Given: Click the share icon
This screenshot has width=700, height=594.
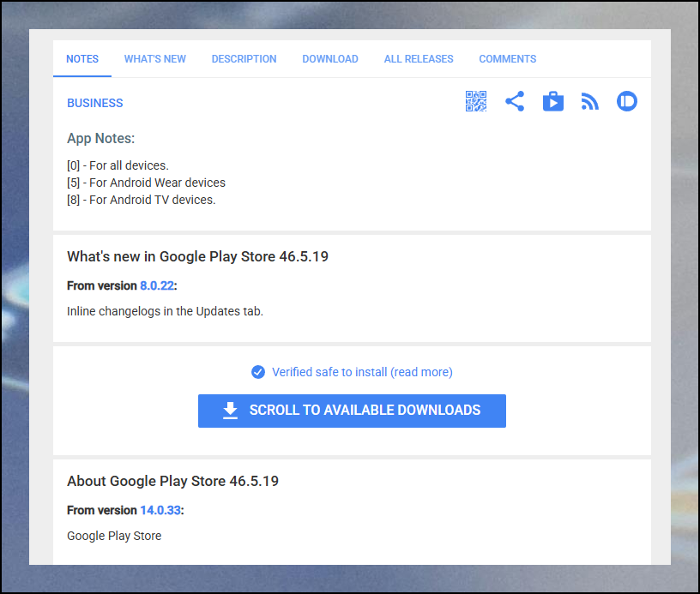Looking at the screenshot, I should click(515, 101).
